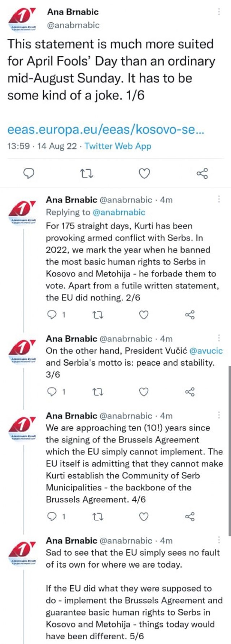Viewport: 231px width, 644px height.
Task: Open the eeas.europa.eu statement link
Action: click(106, 130)
